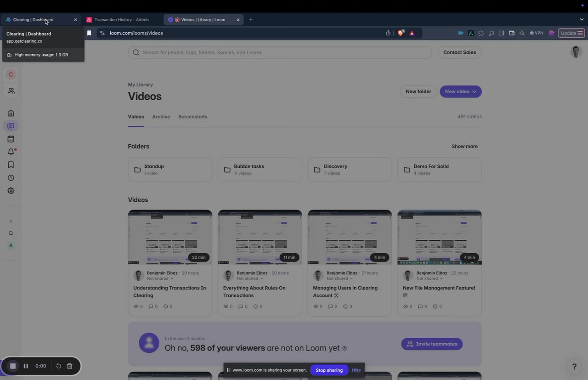Image resolution: width=588 pixels, height=380 pixels.
Task: Pause the Loom recording
Action: pyautogui.click(x=26, y=366)
